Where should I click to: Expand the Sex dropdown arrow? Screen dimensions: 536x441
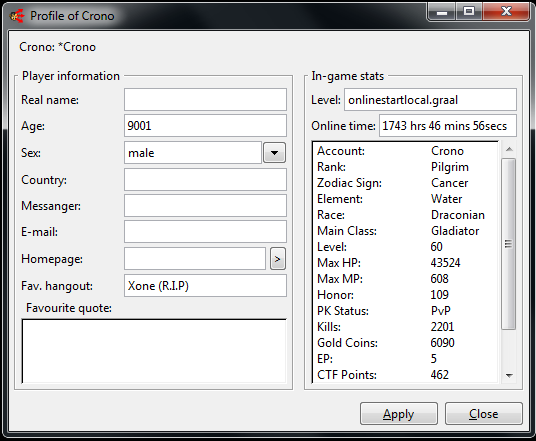pyautogui.click(x=274, y=152)
